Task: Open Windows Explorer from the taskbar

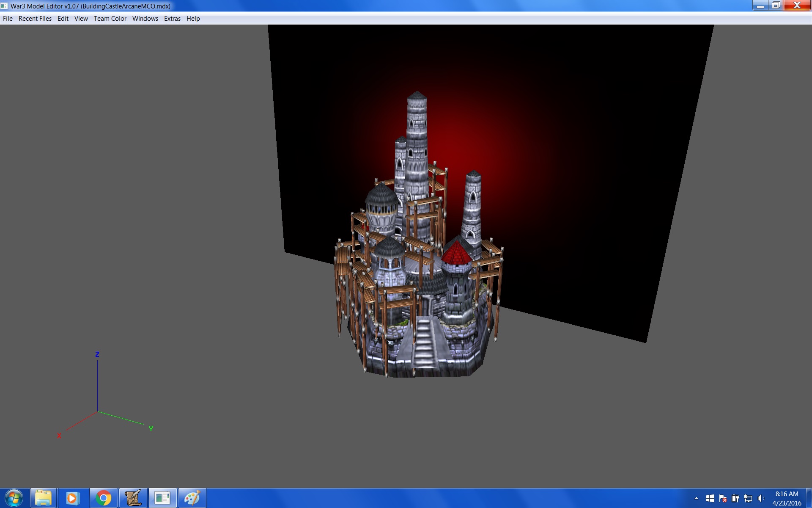Action: click(x=43, y=498)
